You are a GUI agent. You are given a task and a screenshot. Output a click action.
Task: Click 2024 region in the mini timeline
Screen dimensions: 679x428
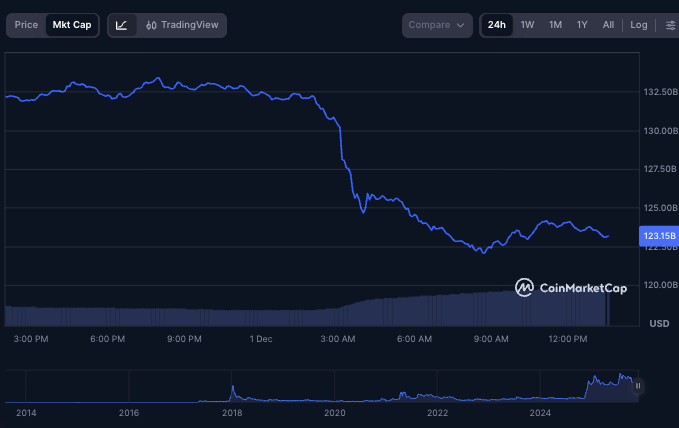point(540,396)
